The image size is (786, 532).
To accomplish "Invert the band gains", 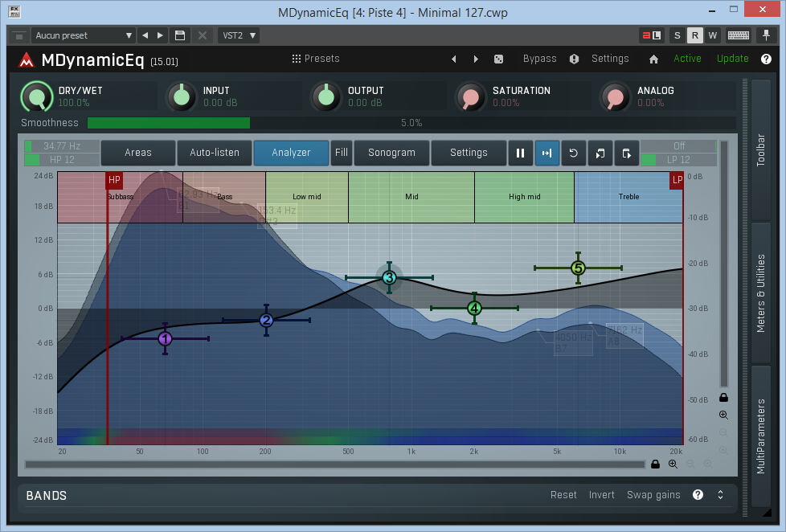I will pos(601,495).
